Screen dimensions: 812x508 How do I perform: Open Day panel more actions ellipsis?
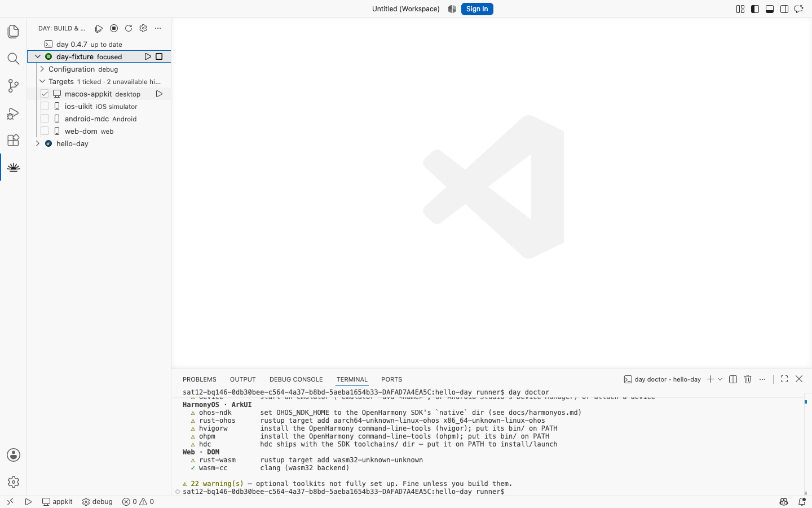[158, 28]
